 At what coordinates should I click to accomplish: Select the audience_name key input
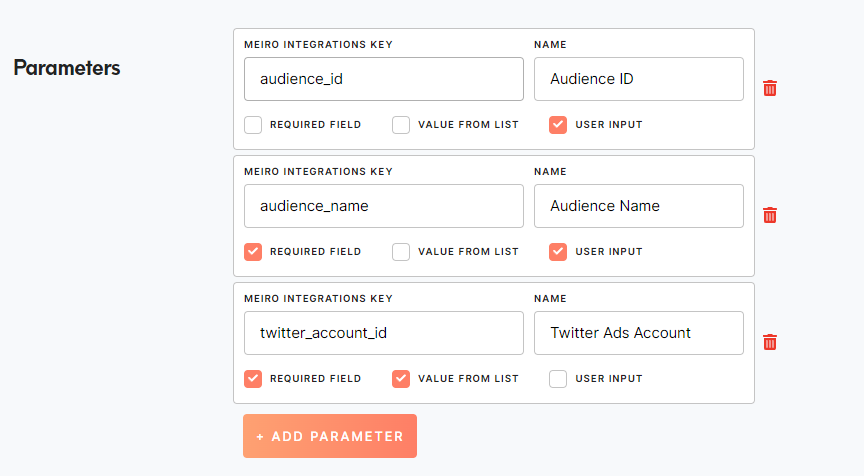coord(384,206)
